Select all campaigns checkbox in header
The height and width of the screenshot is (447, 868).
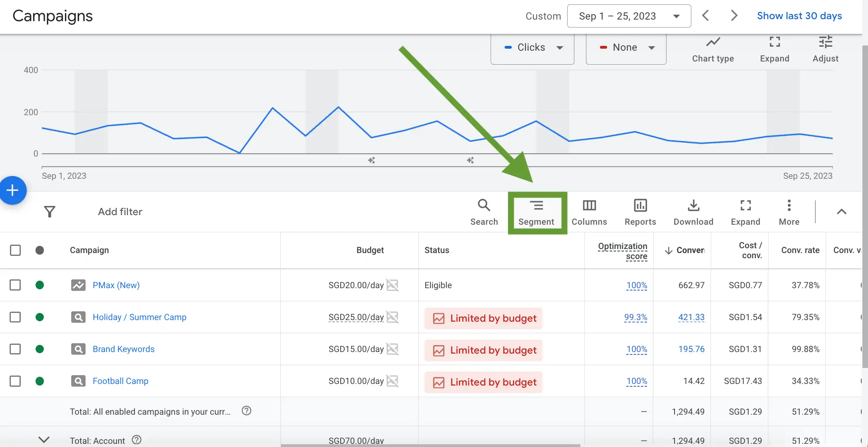pyautogui.click(x=15, y=250)
